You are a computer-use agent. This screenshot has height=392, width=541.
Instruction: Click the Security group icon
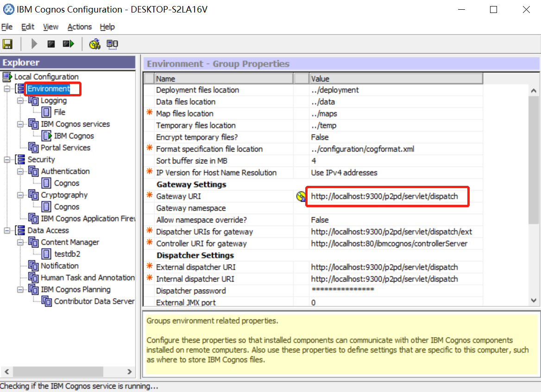tap(20, 159)
